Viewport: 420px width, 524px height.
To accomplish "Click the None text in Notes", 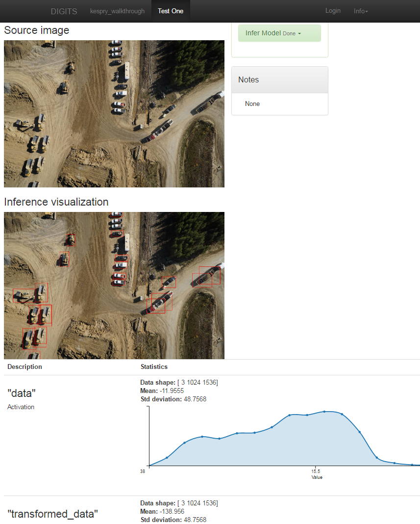I will pos(252,104).
